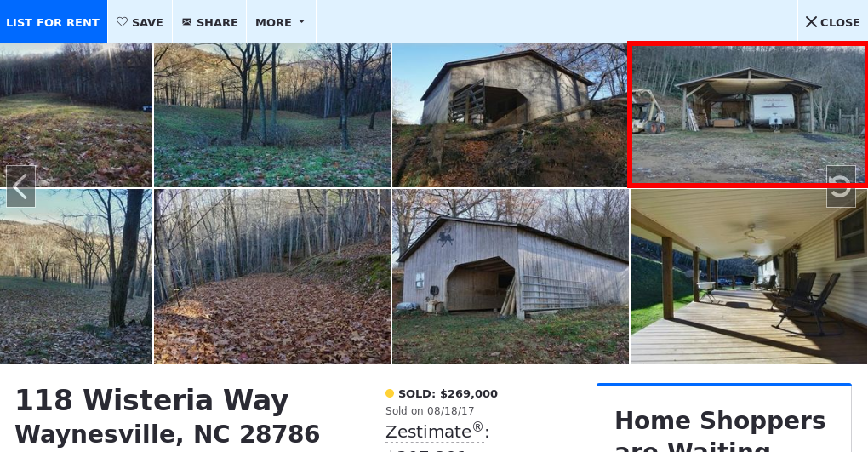
Task: Close the listing detail view
Action: point(832,22)
